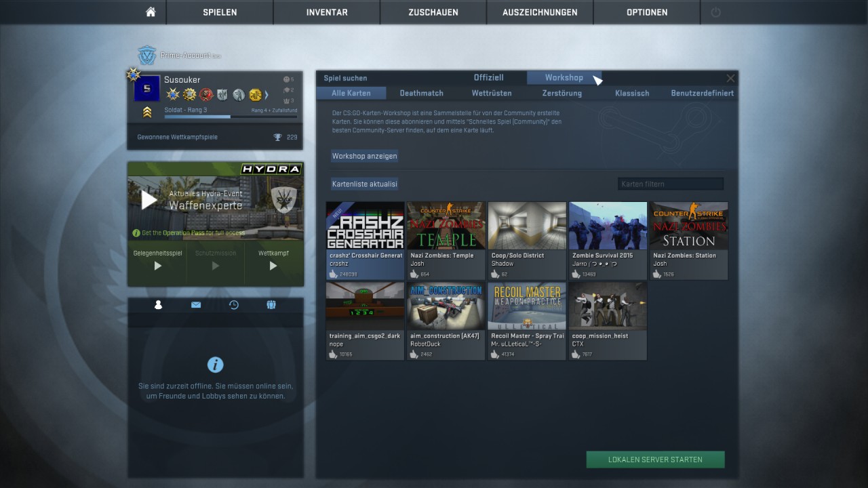The height and width of the screenshot is (488, 868).
Task: Select the Benutzerdefiniert filter tab
Action: point(703,93)
